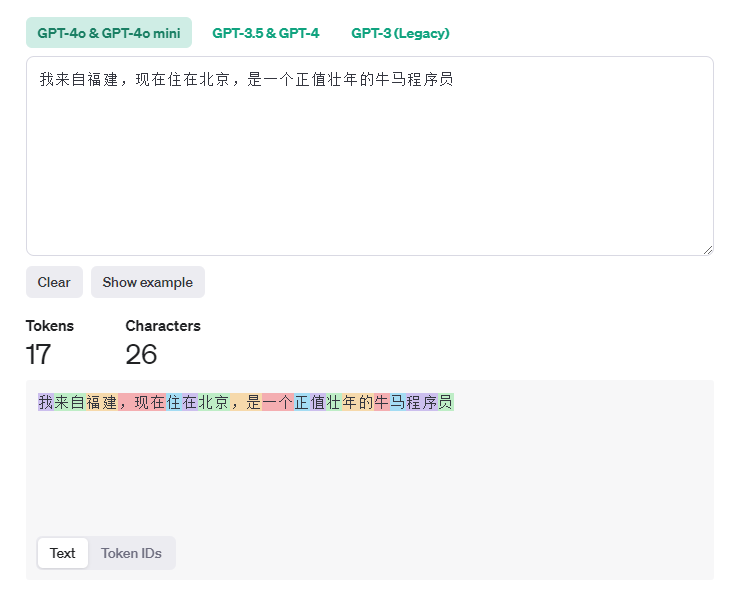
Task: Click the green 北京 token highlight
Action: pos(214,402)
